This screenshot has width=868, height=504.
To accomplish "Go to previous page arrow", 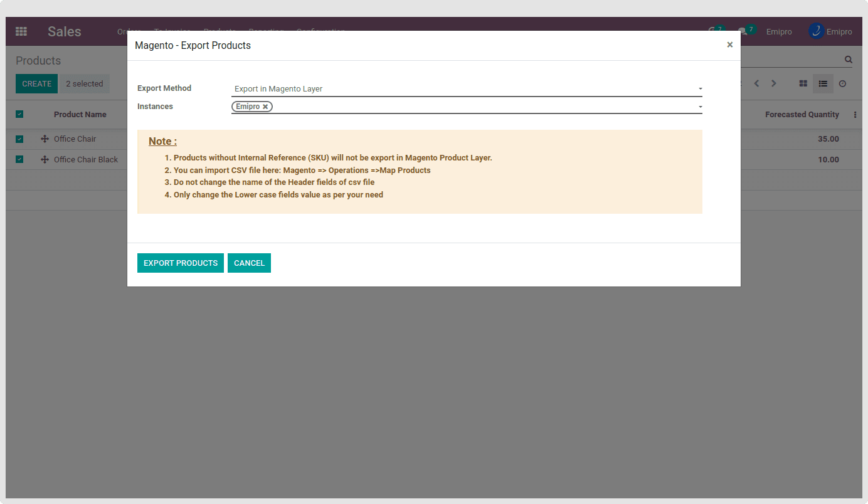I will 756,83.
